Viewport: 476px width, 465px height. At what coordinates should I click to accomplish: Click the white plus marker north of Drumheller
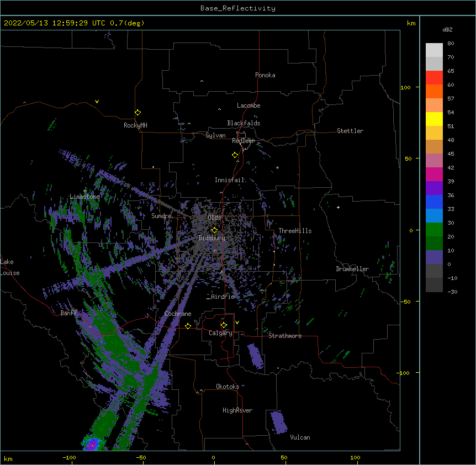(x=338, y=207)
